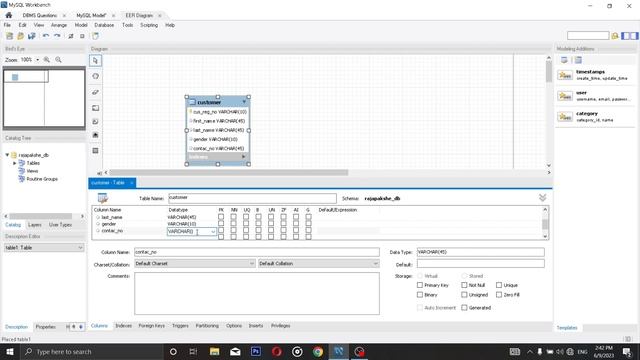The width and height of the screenshot is (640, 360).
Task: Enable the Binary checkbox
Action: pos(420,294)
